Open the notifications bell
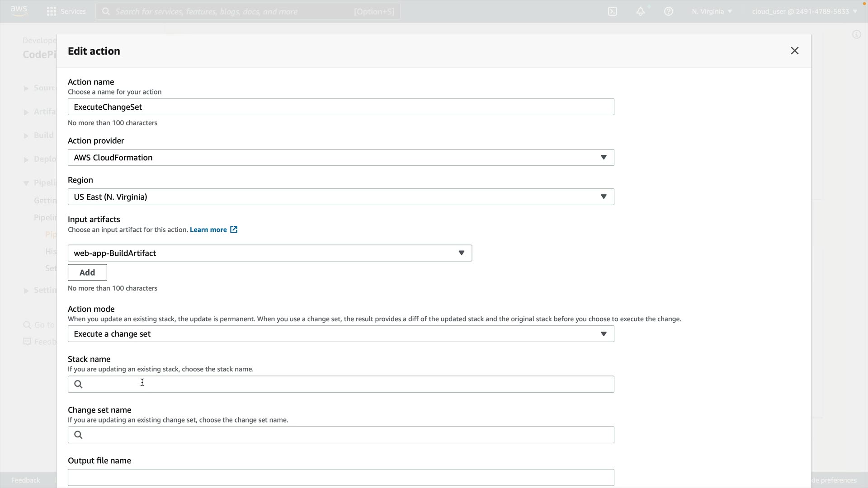This screenshot has height=488, width=868. tap(641, 11)
